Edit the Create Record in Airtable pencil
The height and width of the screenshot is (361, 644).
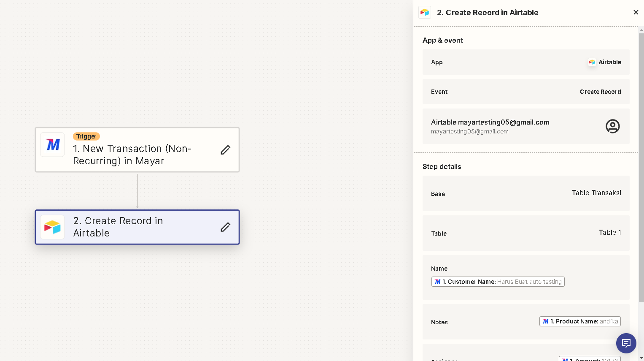point(225,227)
